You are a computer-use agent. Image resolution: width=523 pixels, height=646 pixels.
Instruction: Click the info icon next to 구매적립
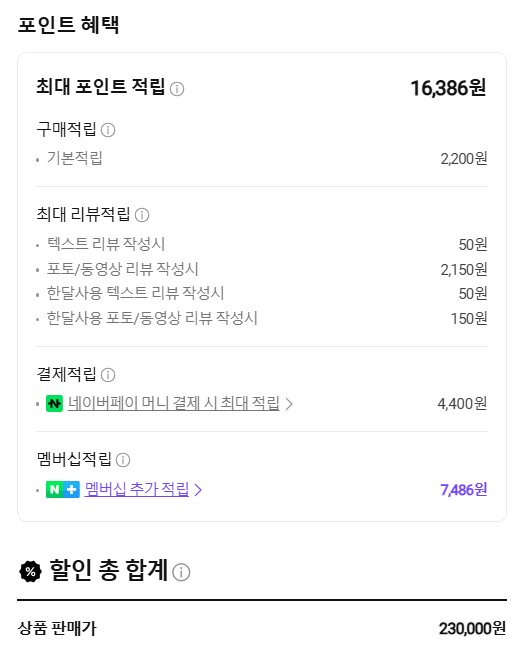108,130
